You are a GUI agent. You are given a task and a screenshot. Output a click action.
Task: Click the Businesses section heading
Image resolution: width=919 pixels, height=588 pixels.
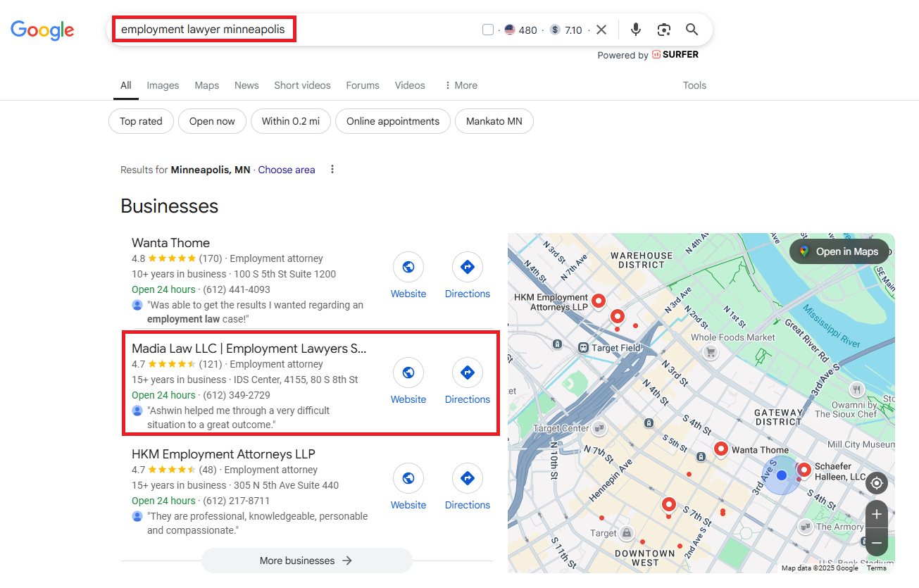tap(170, 206)
